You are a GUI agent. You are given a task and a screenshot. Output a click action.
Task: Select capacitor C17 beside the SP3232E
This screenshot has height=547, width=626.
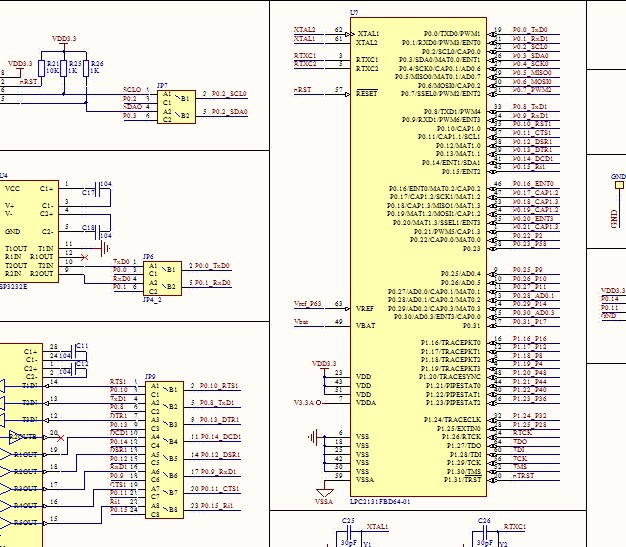[x=96, y=188]
